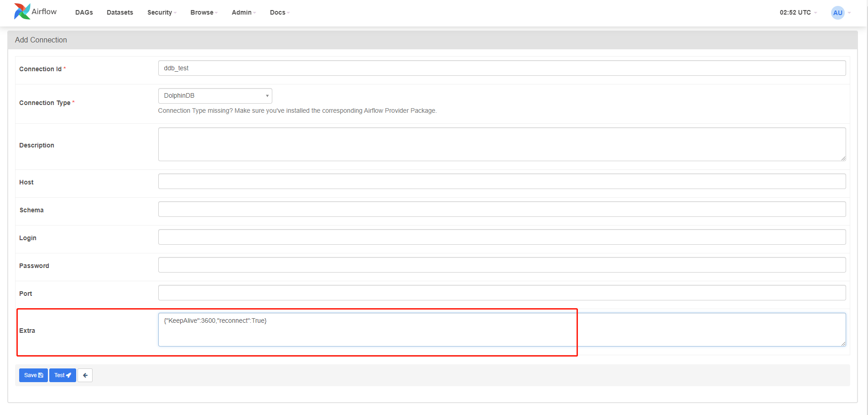Open the 02:52 UTC timezone selector
The height and width of the screenshot is (415, 868).
(798, 12)
